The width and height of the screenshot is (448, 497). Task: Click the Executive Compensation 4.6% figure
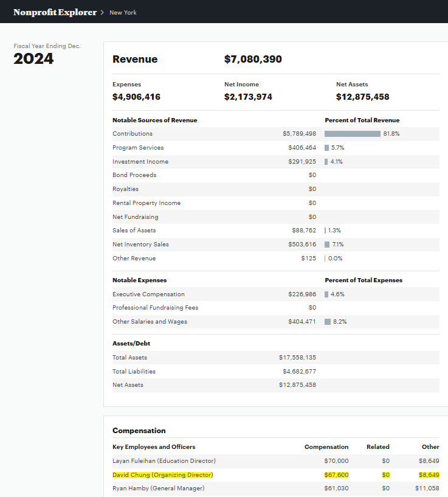click(x=337, y=294)
